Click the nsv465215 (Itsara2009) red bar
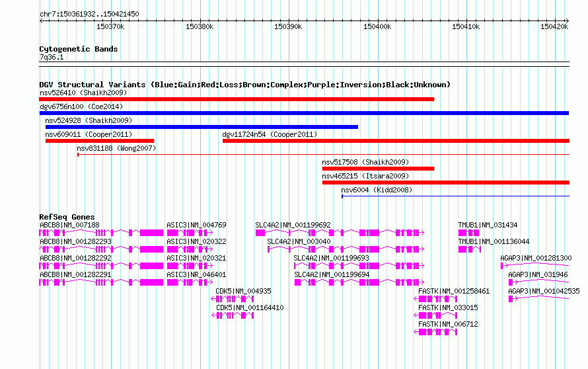Viewport: 588px width, 369px height. [446, 183]
